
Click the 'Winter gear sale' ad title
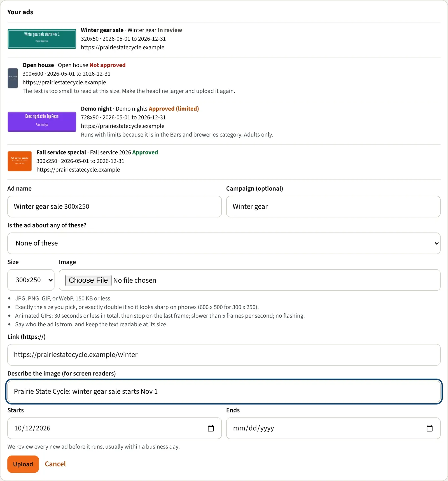tap(102, 30)
